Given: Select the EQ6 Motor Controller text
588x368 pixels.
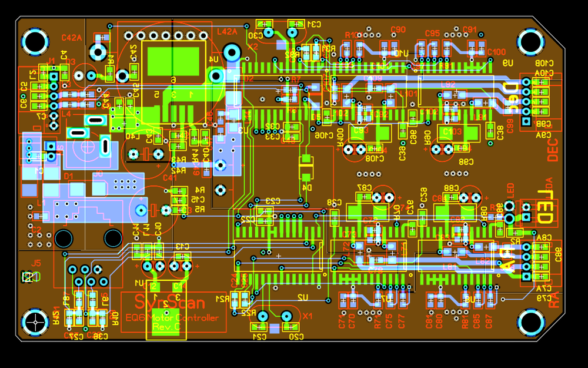Looking at the screenshot, I should [172, 318].
